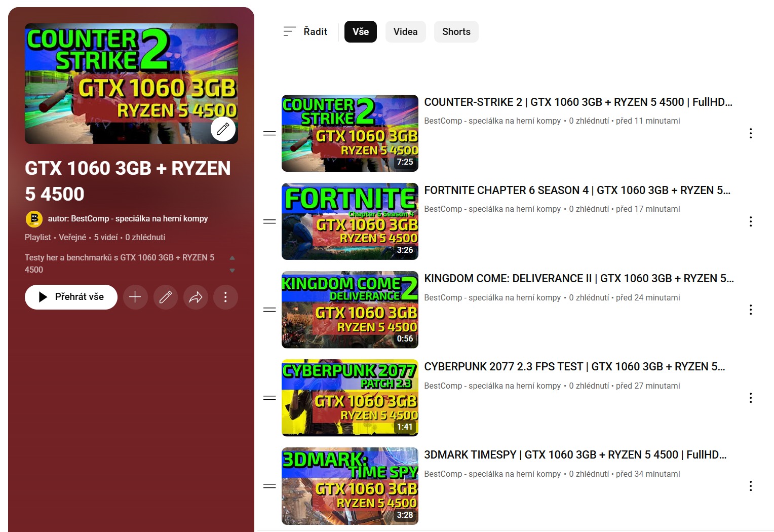
Task: Click channel name under 3DMark TimeSpy video
Action: (492, 474)
